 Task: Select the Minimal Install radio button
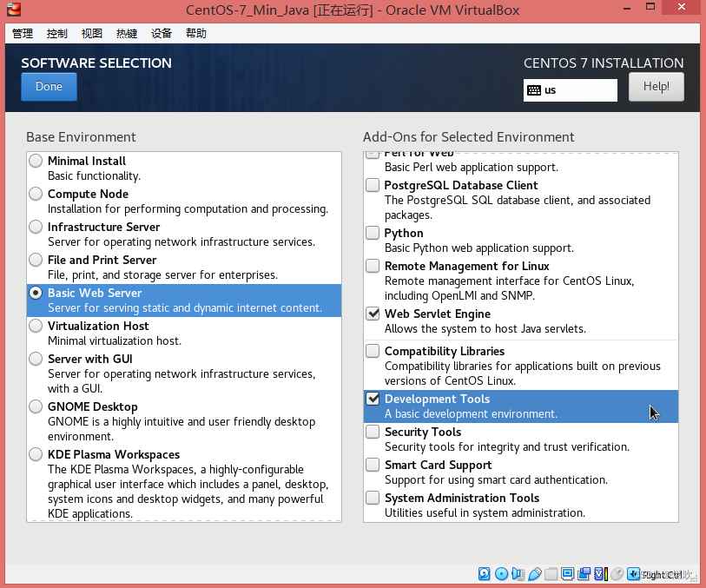point(36,161)
